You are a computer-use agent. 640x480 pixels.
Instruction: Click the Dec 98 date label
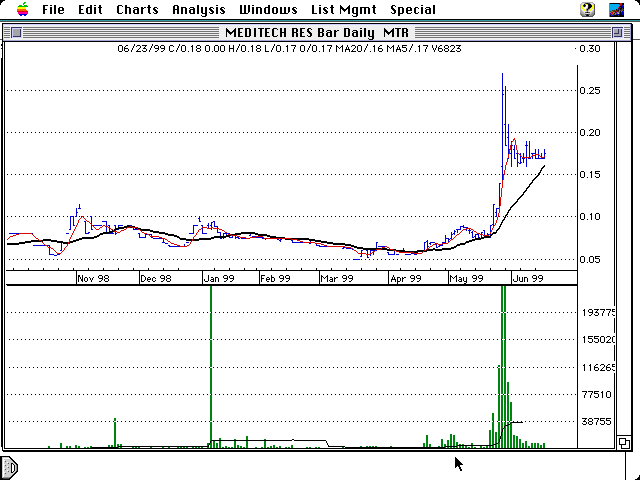156,278
